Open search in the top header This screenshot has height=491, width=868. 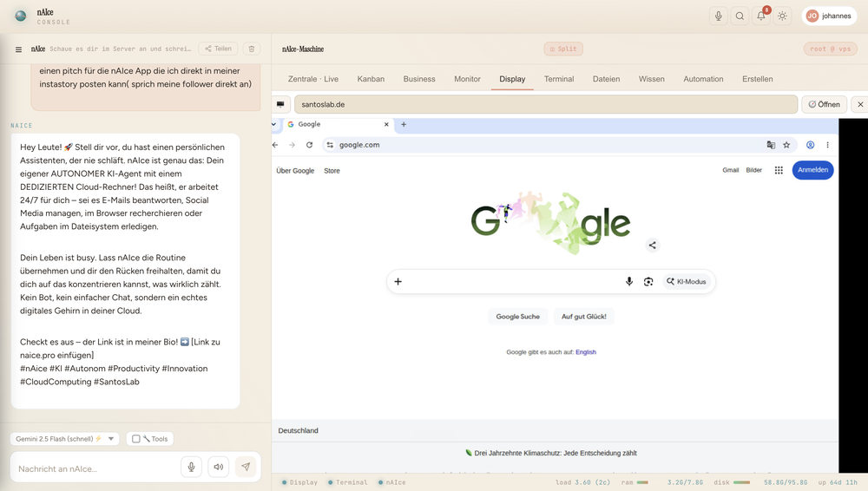click(740, 16)
